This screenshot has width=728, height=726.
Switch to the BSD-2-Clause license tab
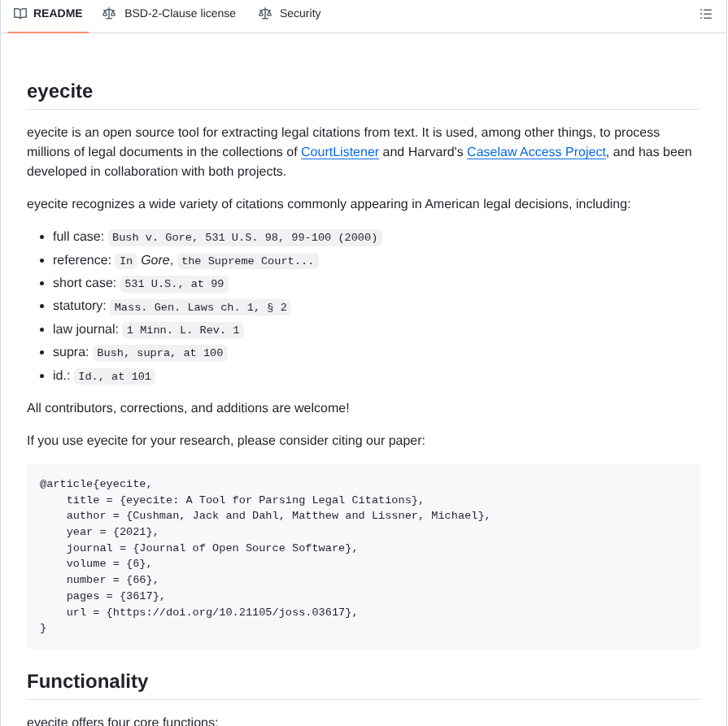(x=179, y=13)
